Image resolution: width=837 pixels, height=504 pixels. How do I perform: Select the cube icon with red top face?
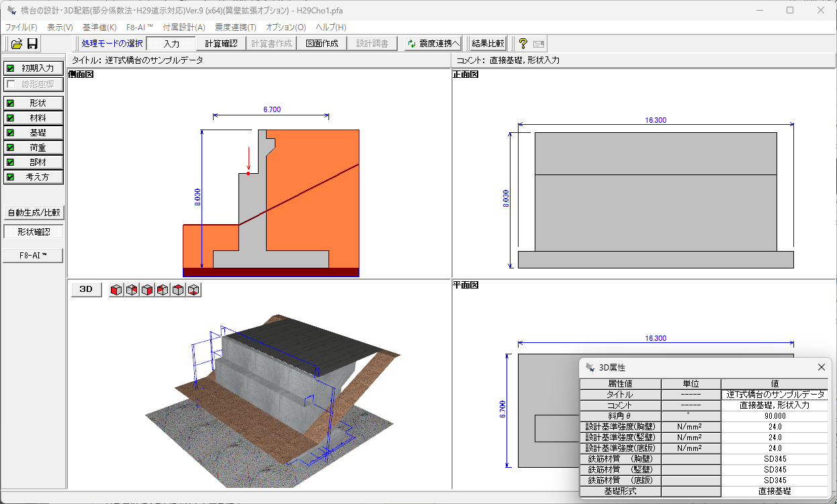[178, 290]
